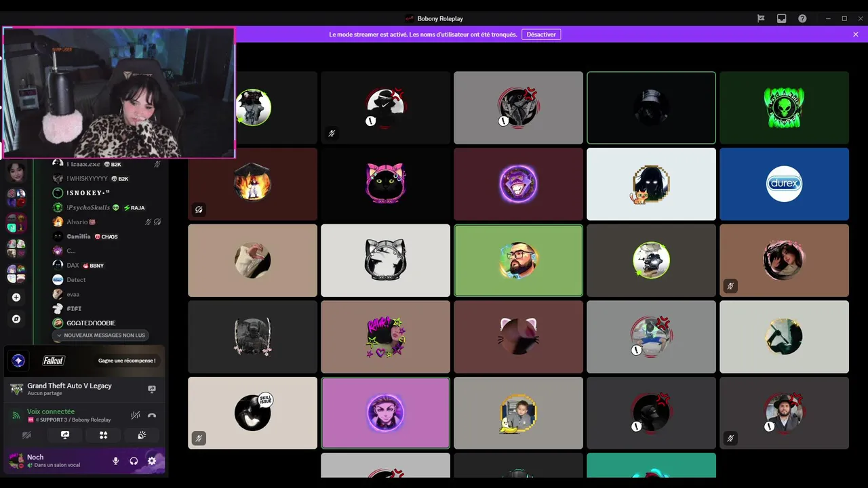The image size is (868, 488).
Task: Select the bearded man with glasses tile
Action: pos(518,260)
